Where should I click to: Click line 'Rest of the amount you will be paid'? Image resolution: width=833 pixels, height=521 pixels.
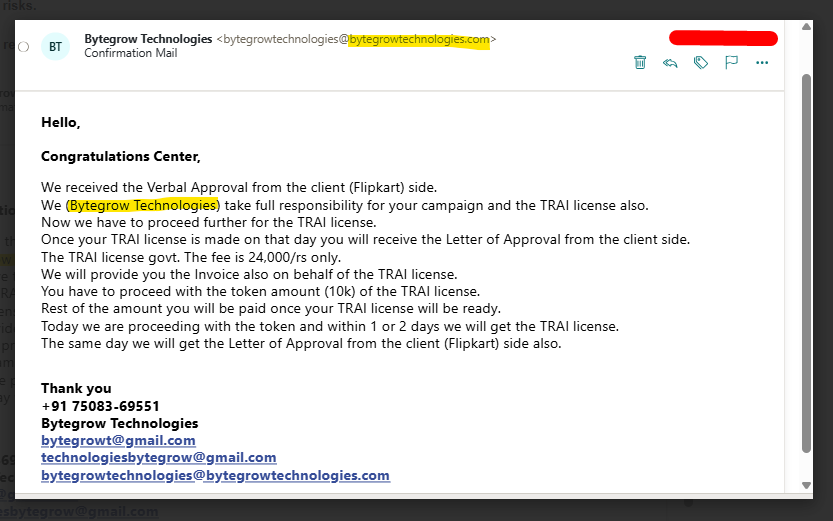point(271,309)
